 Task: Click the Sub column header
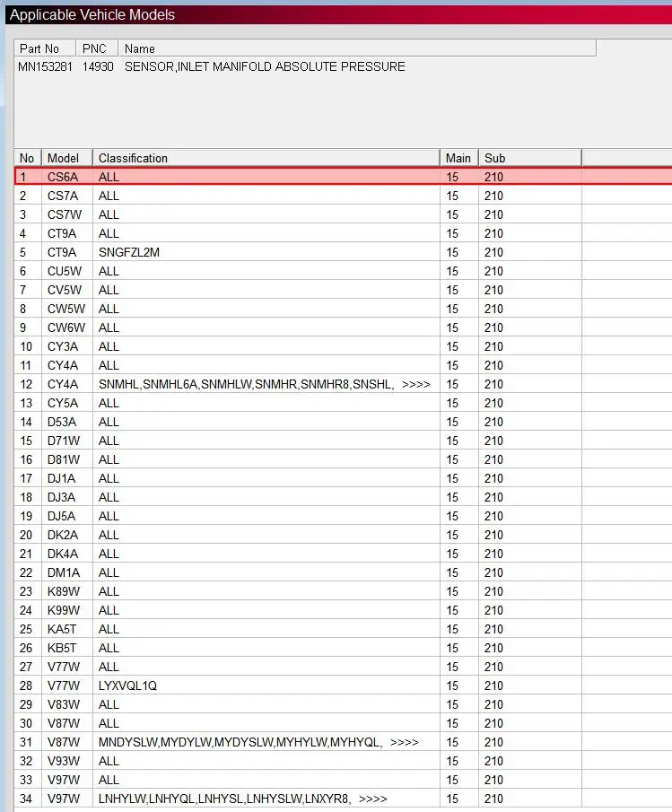pyautogui.click(x=530, y=158)
